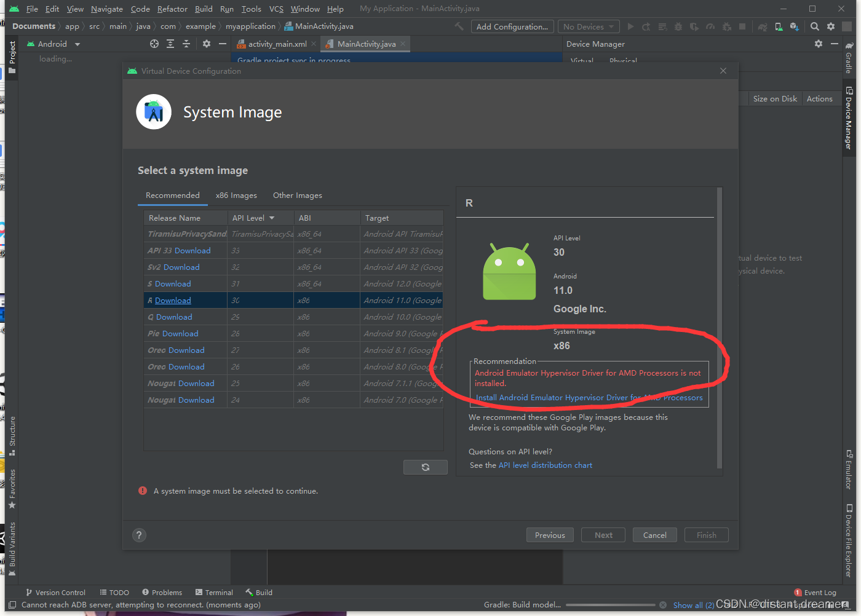
Task: Toggle the Structure tool window
Action: tap(12, 435)
